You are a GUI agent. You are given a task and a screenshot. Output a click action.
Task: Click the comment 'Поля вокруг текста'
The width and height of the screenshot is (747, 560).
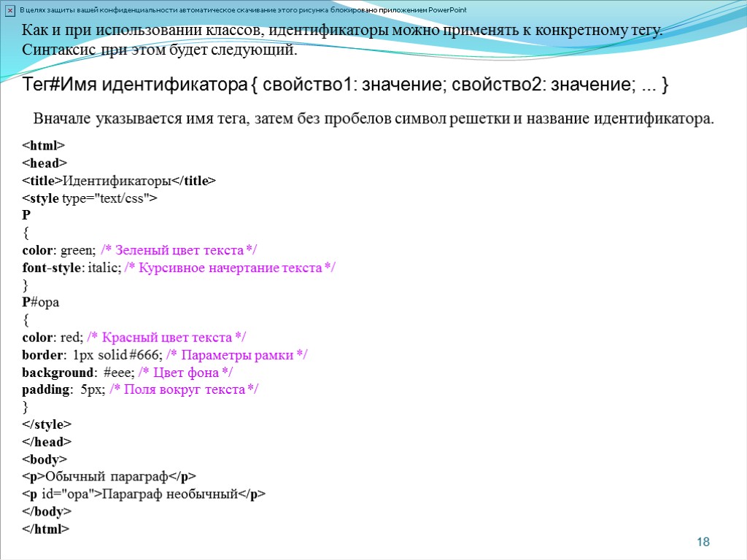pyautogui.click(x=185, y=389)
